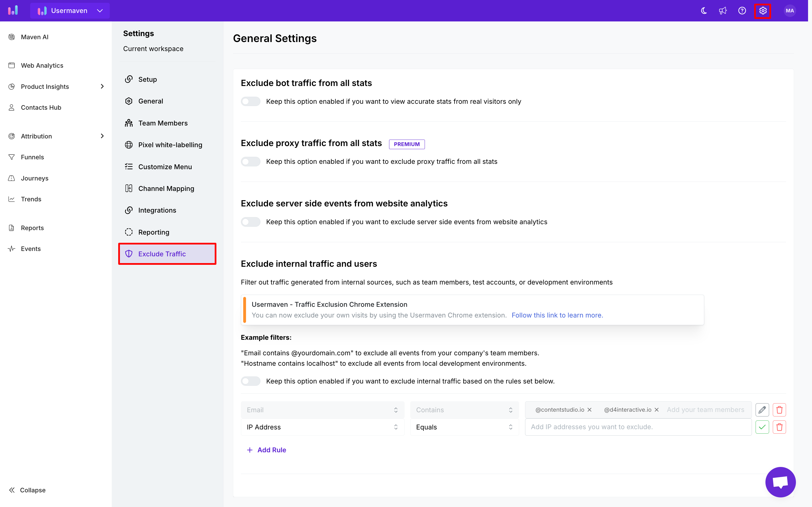Viewport: 812px width, 507px height.
Task: Select Web Analytics in the sidebar
Action: pos(42,65)
